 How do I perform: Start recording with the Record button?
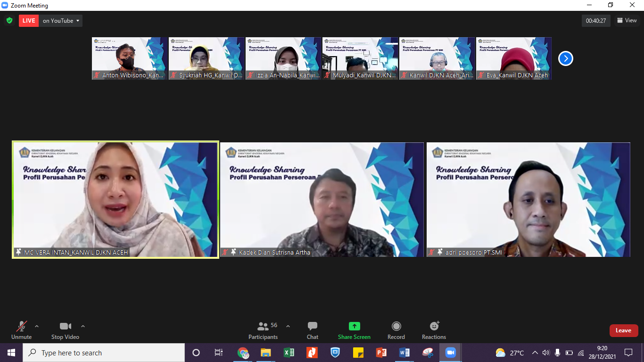396,330
